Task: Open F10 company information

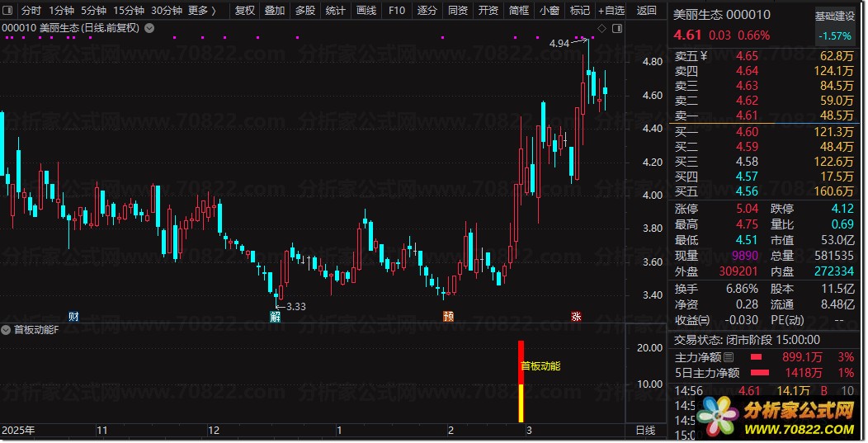Action: [x=396, y=11]
